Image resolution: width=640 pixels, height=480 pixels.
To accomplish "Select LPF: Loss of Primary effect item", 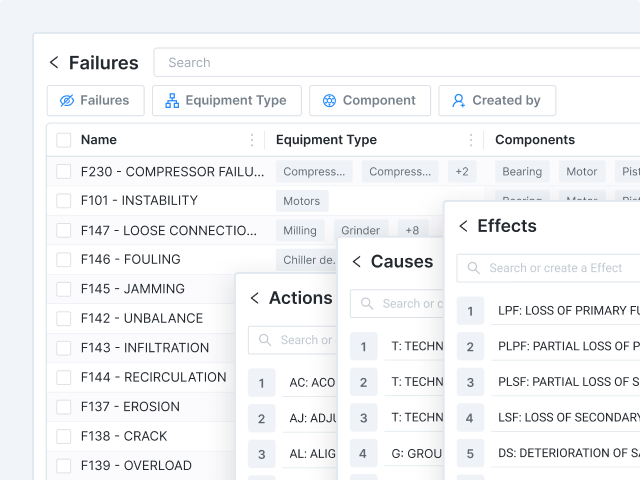I will [565, 311].
